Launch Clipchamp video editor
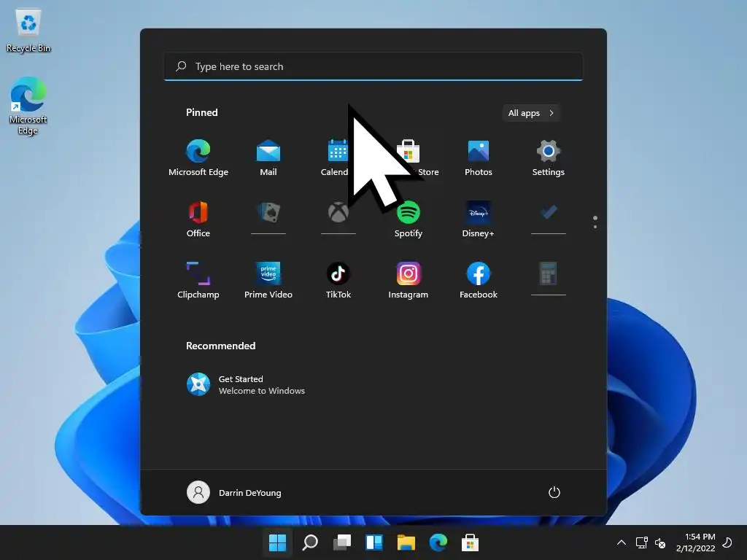This screenshot has width=747, height=560. click(198, 281)
